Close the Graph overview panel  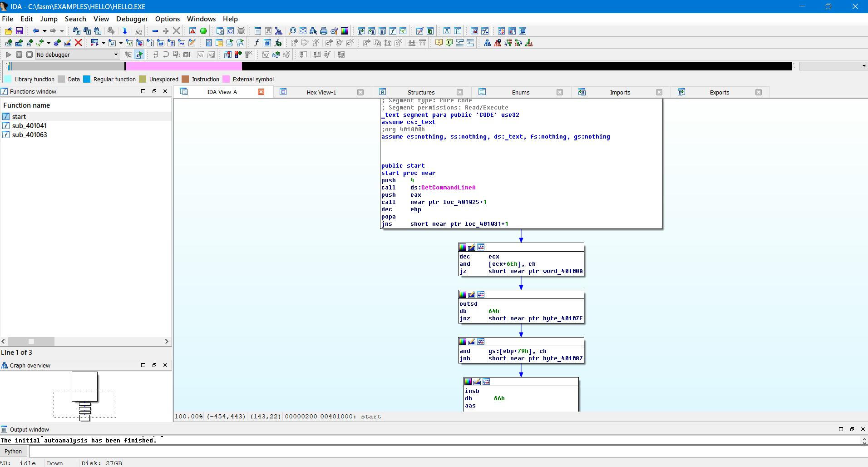pyautogui.click(x=165, y=365)
